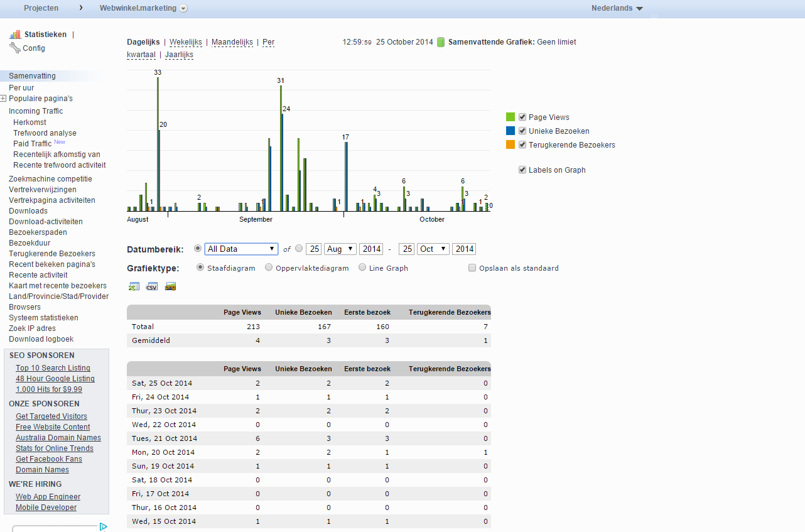Open Browsers statistics
805x532 pixels.
click(x=24, y=307)
